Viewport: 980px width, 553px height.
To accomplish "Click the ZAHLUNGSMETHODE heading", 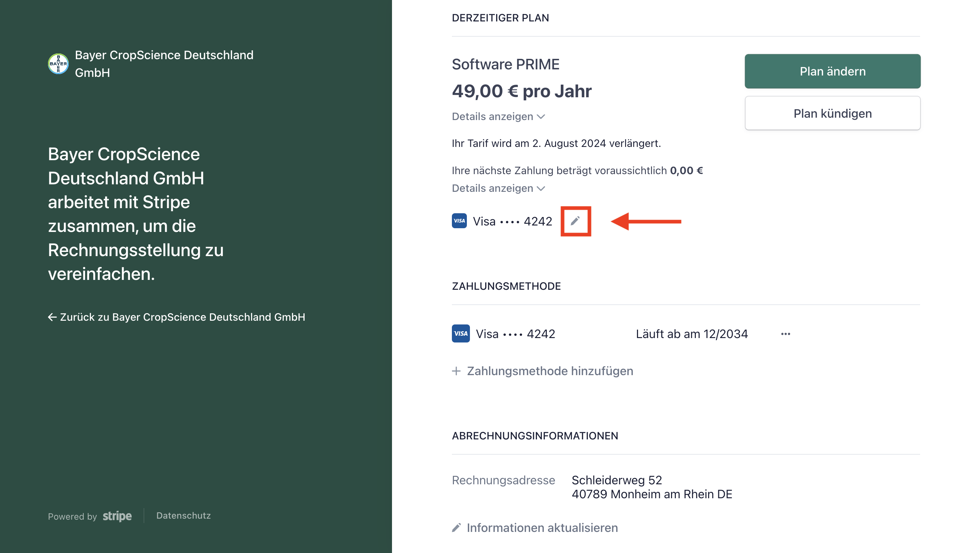I will (x=506, y=286).
